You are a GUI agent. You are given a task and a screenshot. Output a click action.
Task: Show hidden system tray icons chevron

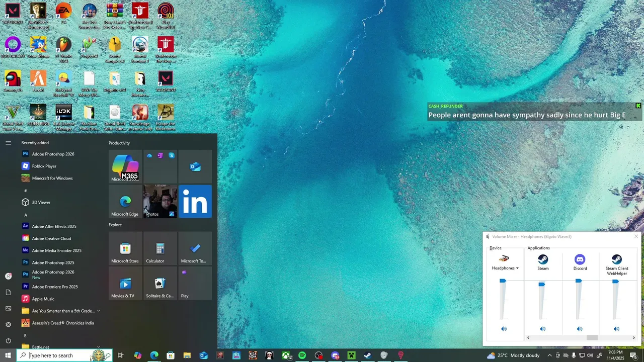(x=549, y=355)
